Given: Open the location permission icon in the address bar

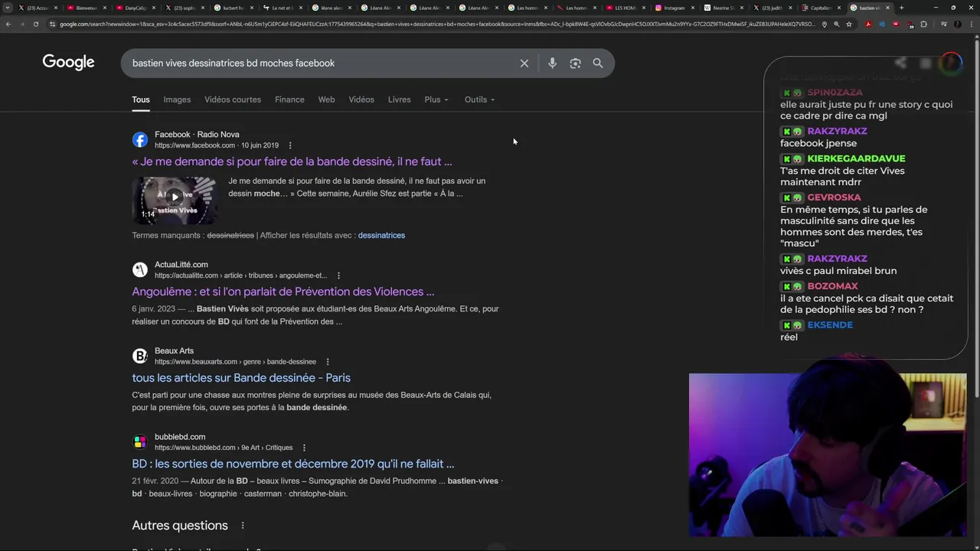Looking at the screenshot, I should coord(824,24).
